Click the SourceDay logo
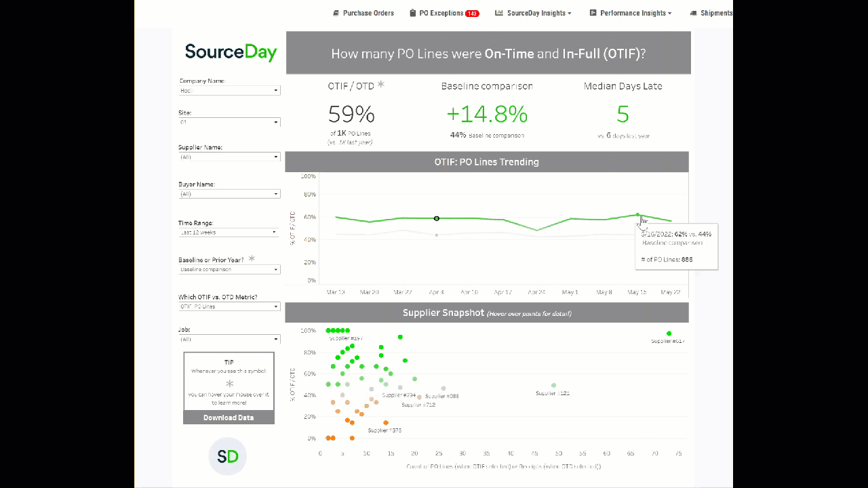 231,52
